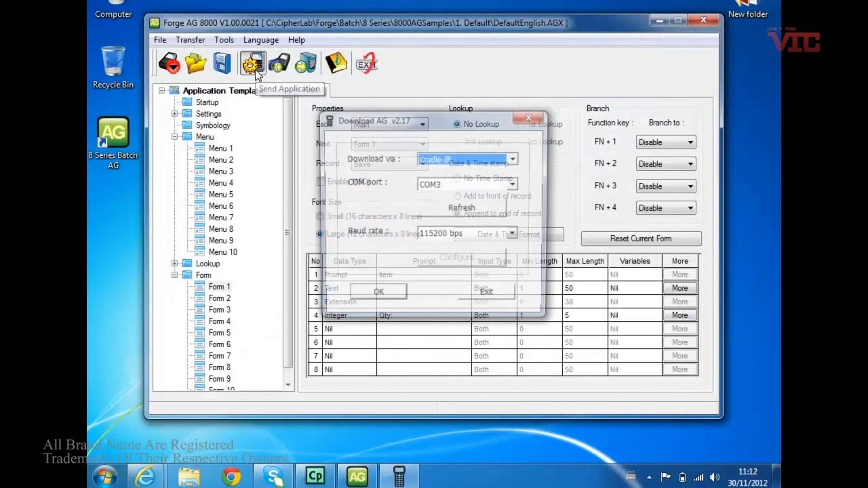Open the Help menu

point(296,40)
